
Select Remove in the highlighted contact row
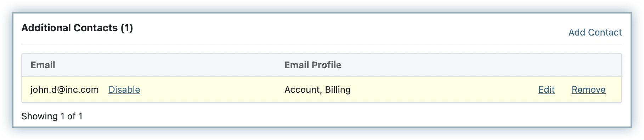tap(588, 90)
